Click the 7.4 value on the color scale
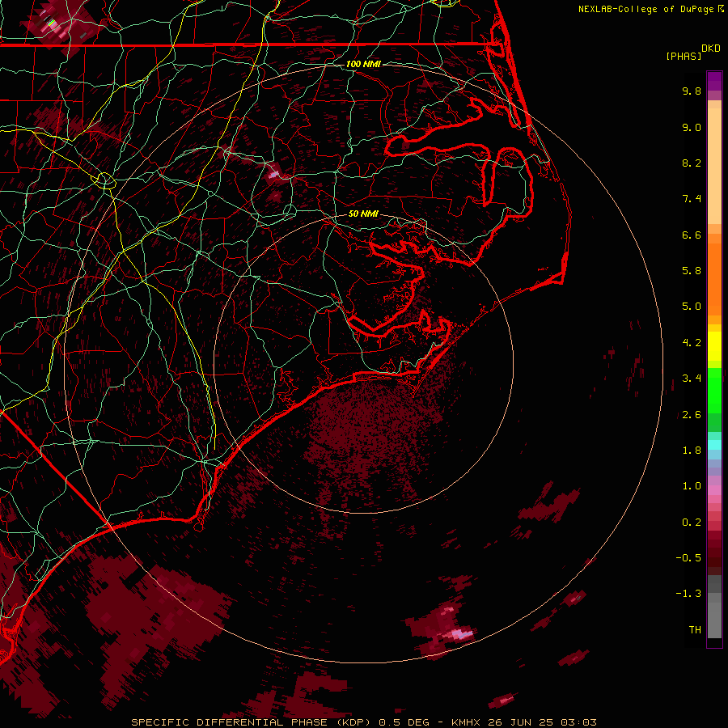This screenshot has width=728, height=728. tap(692, 199)
